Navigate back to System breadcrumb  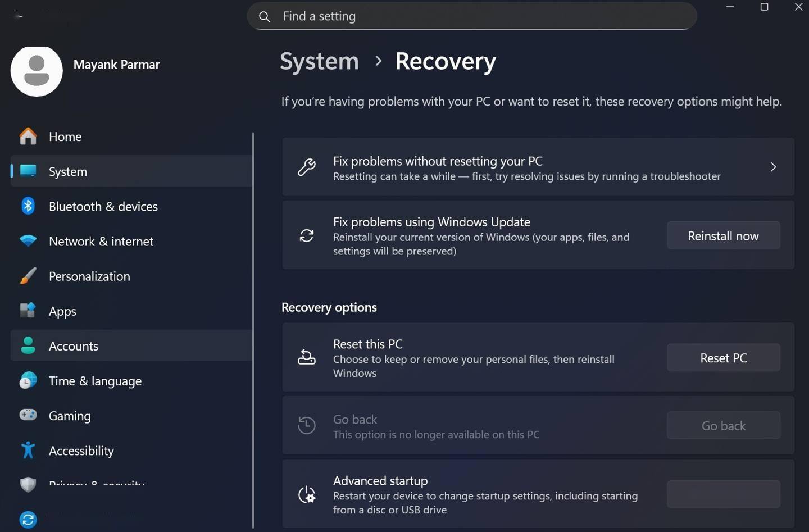(319, 61)
